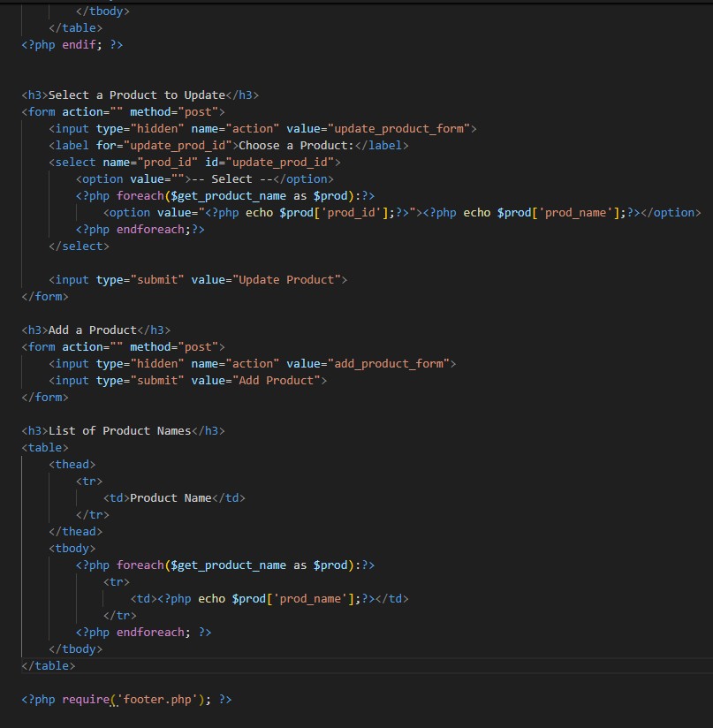
Task: Click the 'update_product_form' value string
Action: pos(398,129)
